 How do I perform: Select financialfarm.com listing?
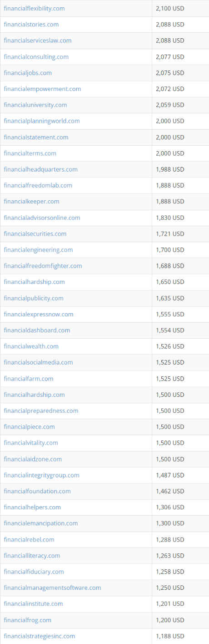(29, 379)
